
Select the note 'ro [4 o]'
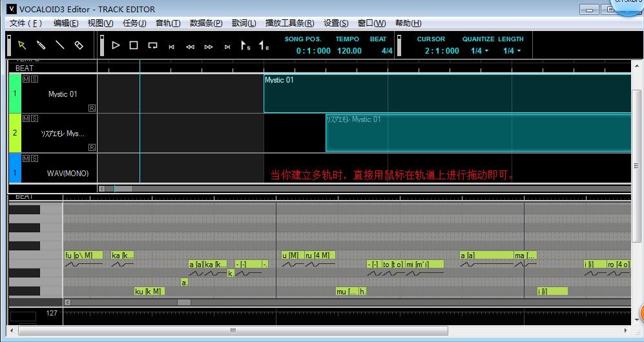619,264
